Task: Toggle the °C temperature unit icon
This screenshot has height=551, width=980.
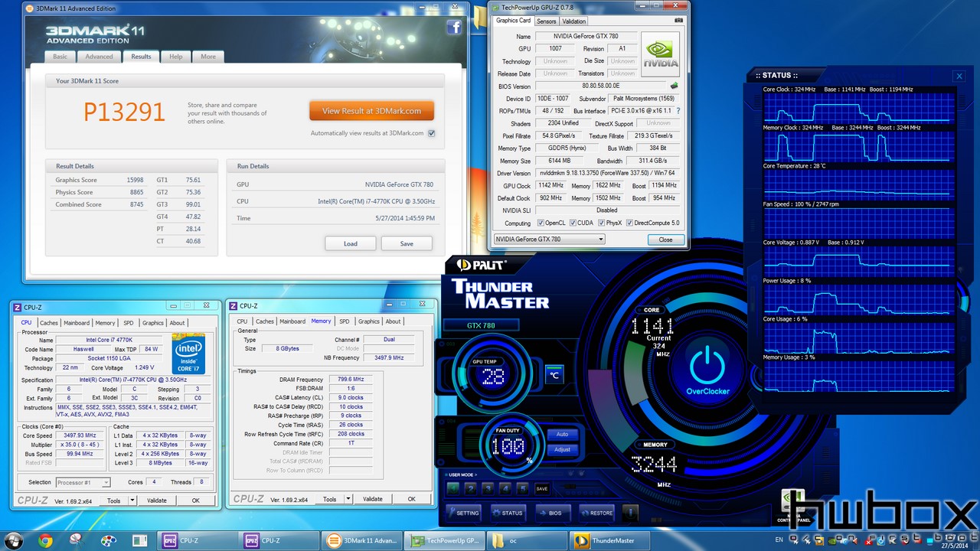Action: [554, 375]
